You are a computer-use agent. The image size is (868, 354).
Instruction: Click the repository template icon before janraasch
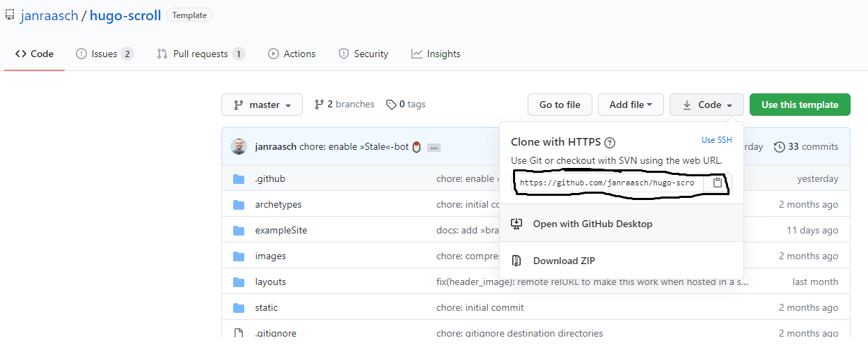[10, 15]
